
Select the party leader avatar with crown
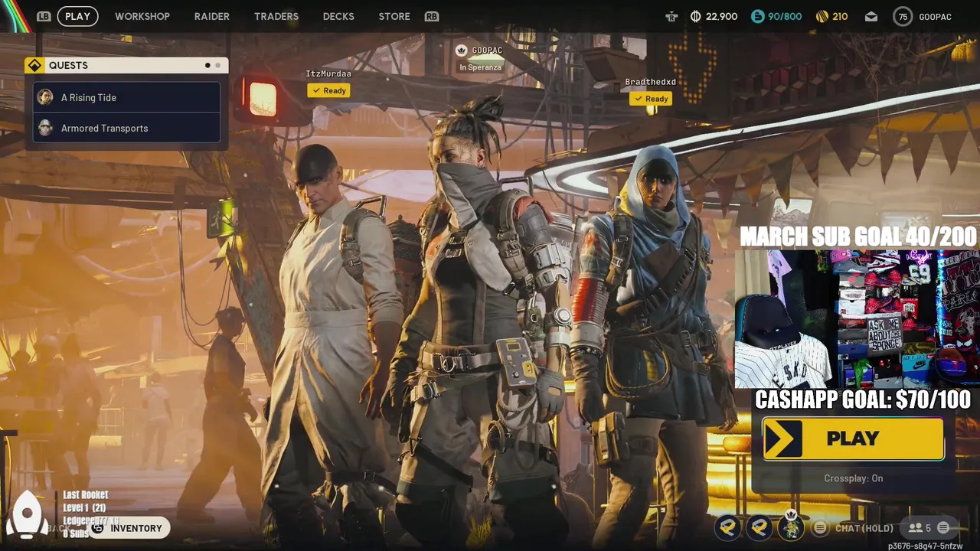(791, 527)
